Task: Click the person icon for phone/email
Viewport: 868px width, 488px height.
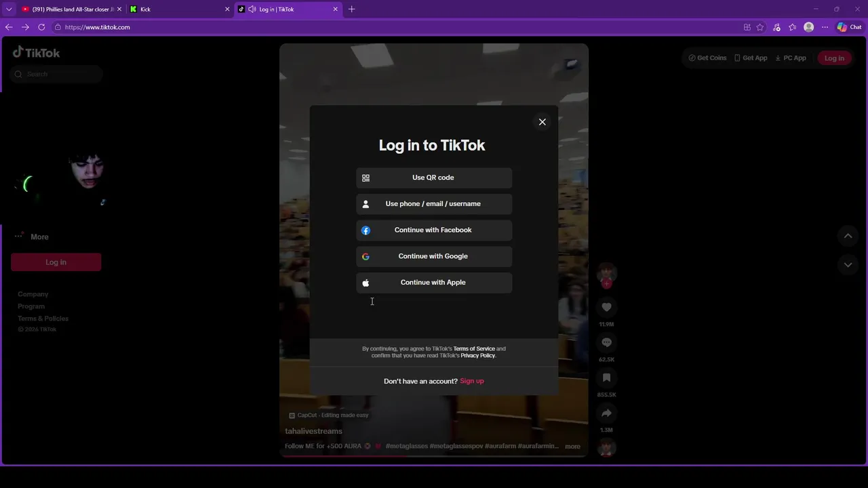Action: pyautogui.click(x=366, y=204)
